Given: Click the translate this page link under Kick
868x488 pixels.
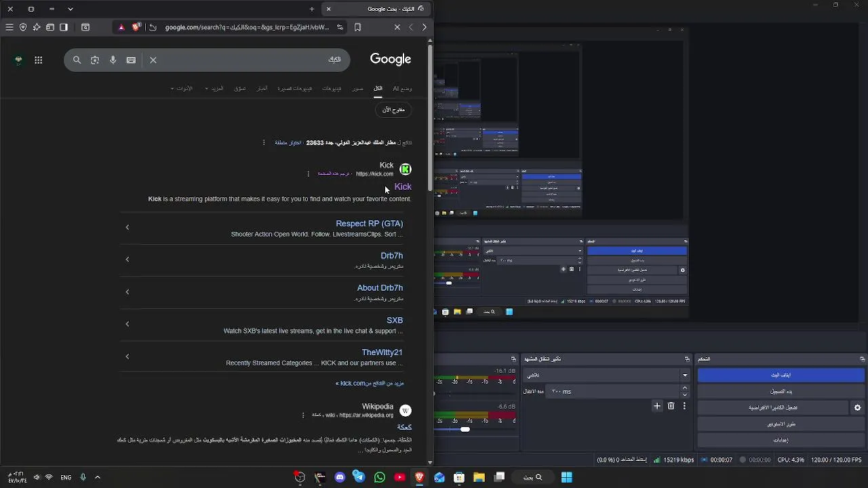Looking at the screenshot, I should click(x=334, y=174).
